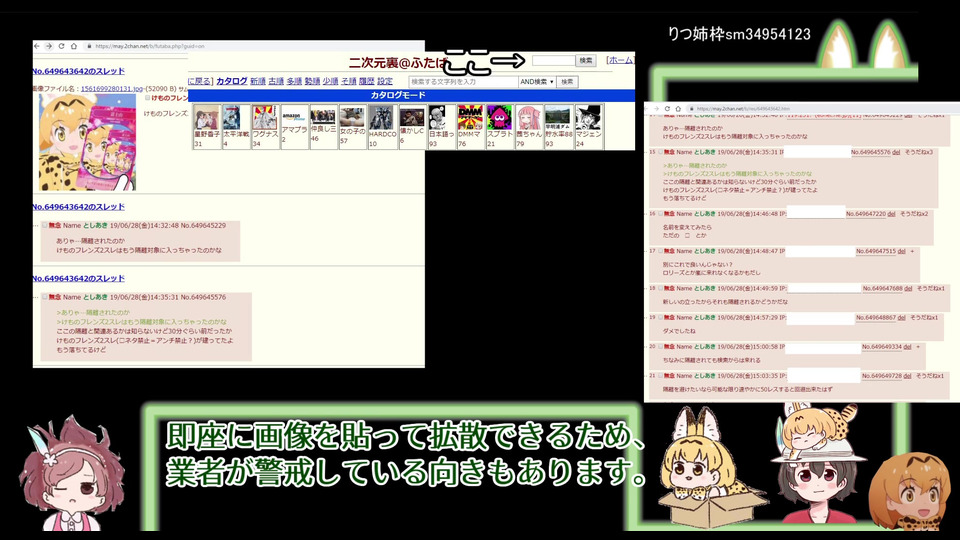Tick checkbox on post 19 in right window
Image resolution: width=960 pixels, height=540 pixels.
[660, 317]
